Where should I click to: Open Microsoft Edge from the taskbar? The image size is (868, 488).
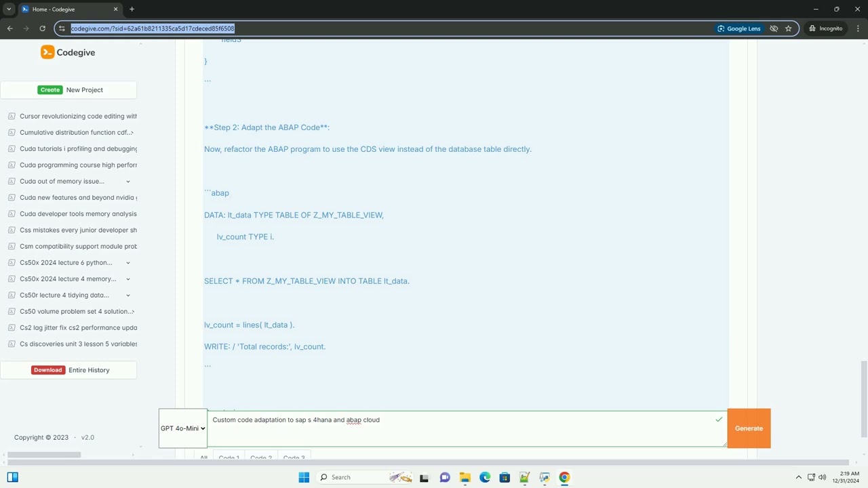click(x=485, y=477)
